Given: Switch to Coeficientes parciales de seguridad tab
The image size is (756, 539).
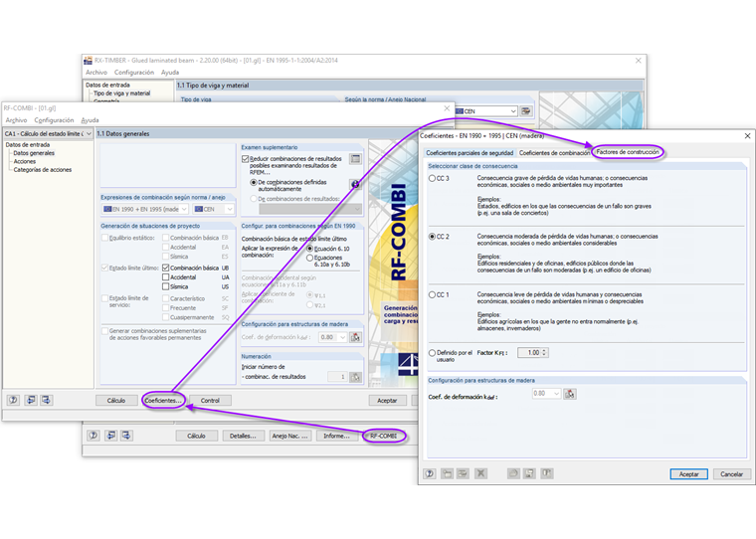Looking at the screenshot, I should pos(470,153).
